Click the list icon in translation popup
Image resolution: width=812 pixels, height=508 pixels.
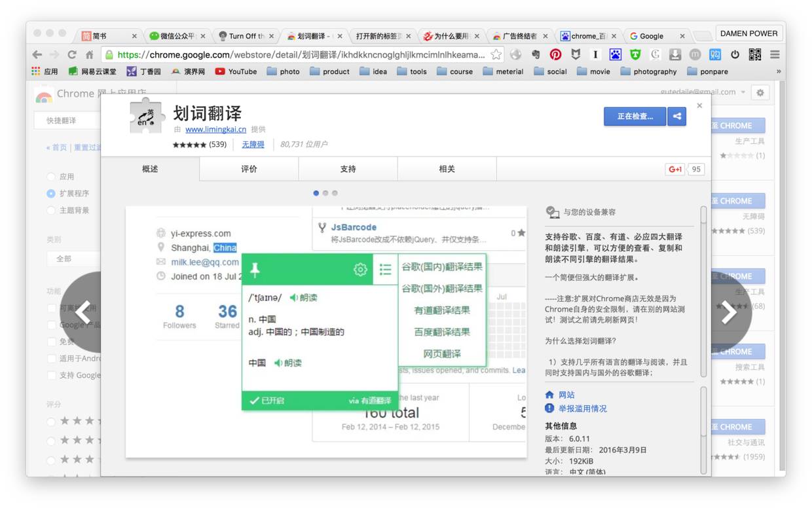386,269
